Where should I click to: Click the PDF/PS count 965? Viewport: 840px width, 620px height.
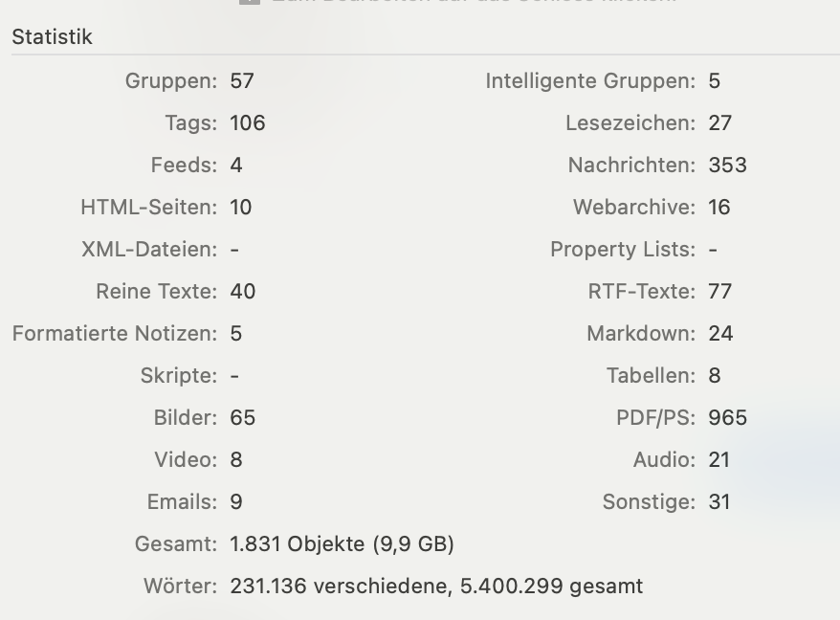727,418
